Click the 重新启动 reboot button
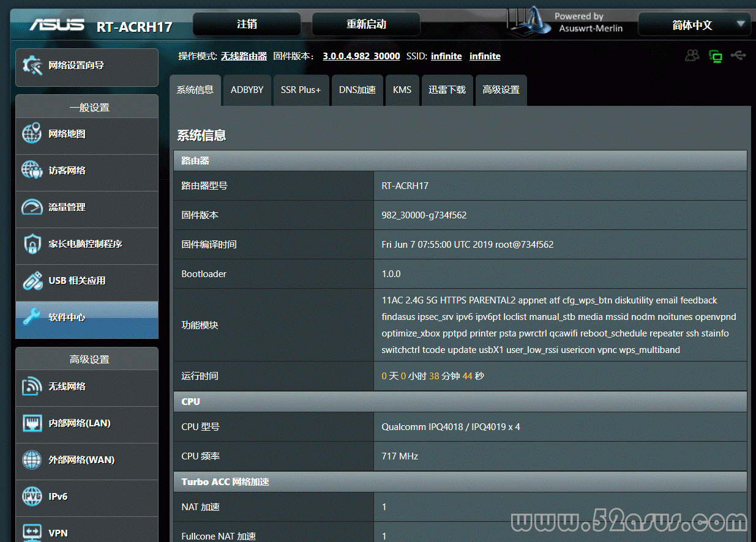Screen dimensions: 756x542 tap(366, 24)
